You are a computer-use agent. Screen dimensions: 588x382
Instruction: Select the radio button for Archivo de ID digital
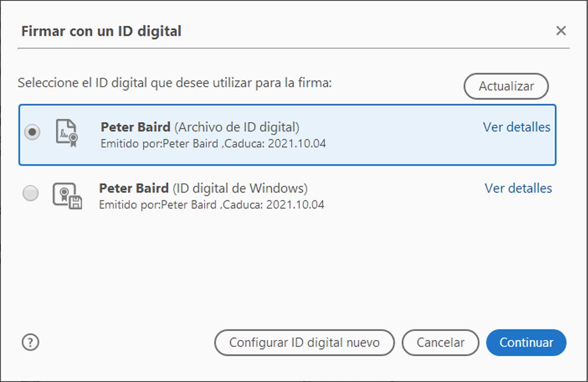tap(32, 132)
